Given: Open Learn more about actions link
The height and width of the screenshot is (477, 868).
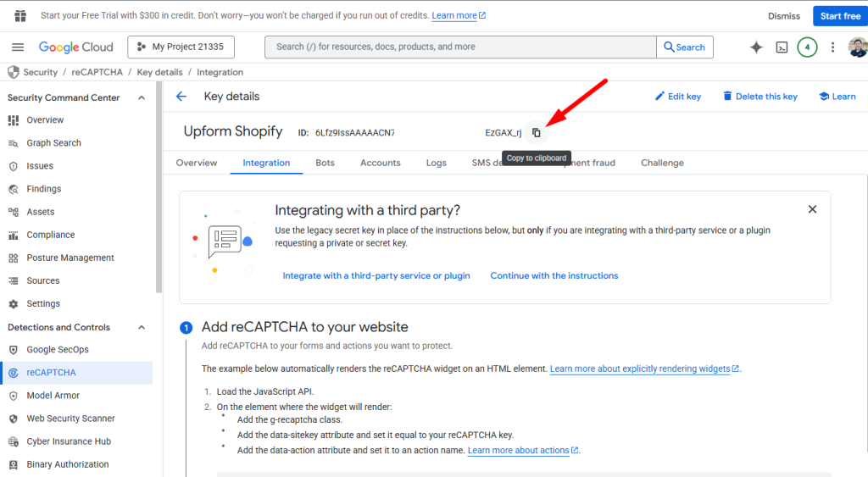Looking at the screenshot, I should tap(523, 451).
